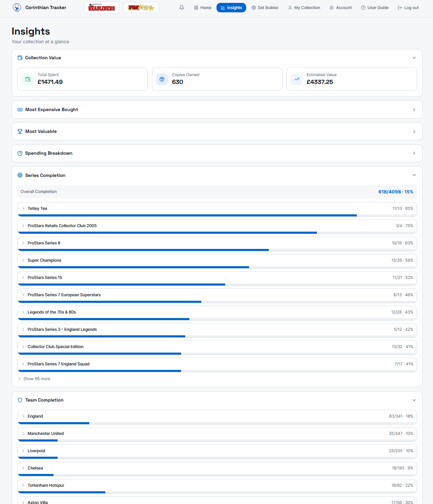This screenshot has height=504, width=433.
Task: Expand Spending Breakdown section chevron
Action: (x=414, y=153)
